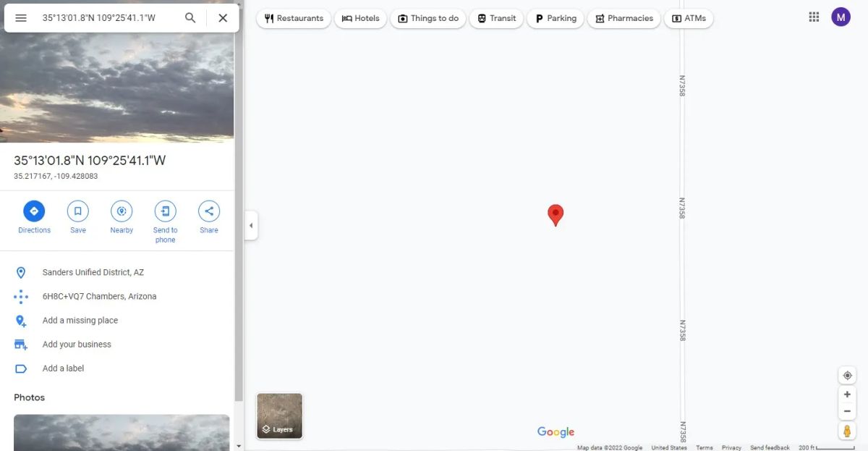Screen dimensions: 868x451
Task: Clear the search with the X icon
Action: click(223, 18)
